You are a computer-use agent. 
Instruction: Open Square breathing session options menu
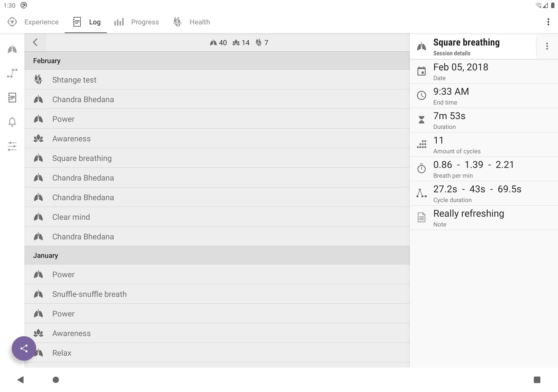pos(547,46)
